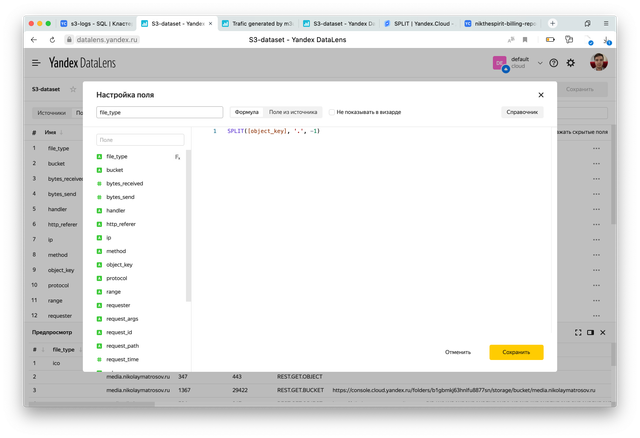Viewport: 640px width, 438px height.
Task: Switch to 'Формула' field mode
Action: 246,112
